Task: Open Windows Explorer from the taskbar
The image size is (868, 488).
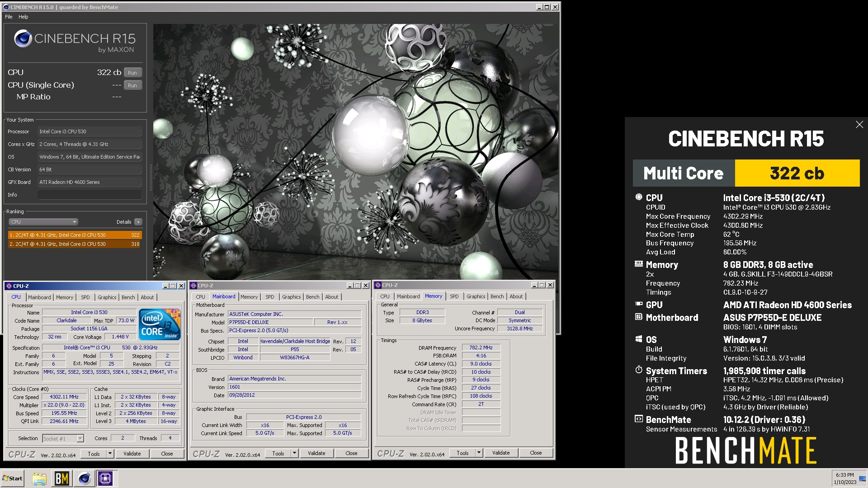Action: 39,479
